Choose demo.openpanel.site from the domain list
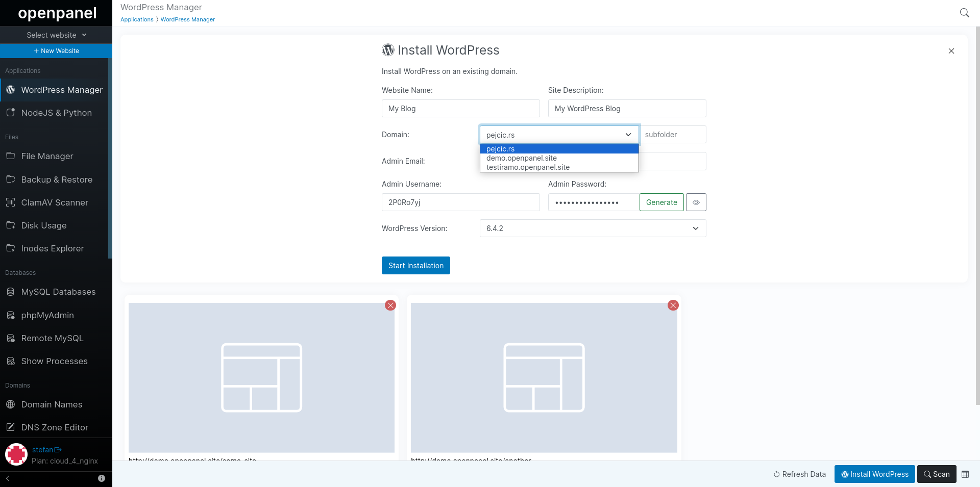Screen dimensions: 980x487 (x=559, y=158)
